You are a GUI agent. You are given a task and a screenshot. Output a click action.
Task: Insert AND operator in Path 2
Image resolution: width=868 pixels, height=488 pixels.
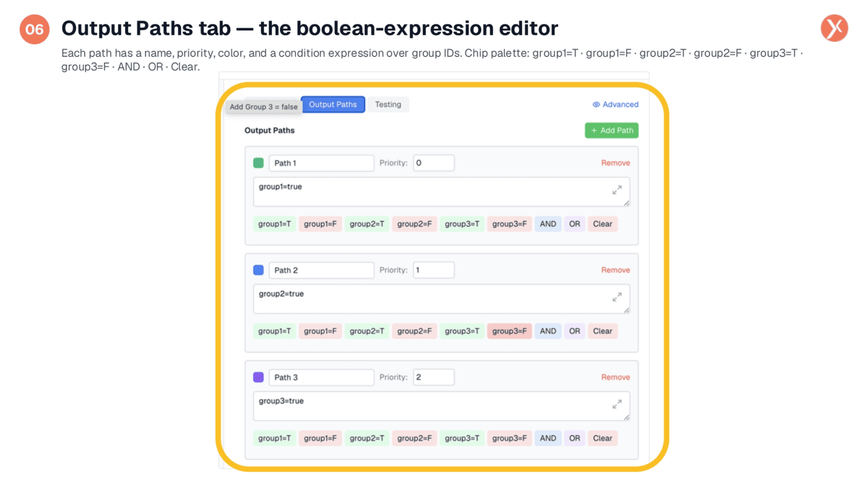[x=548, y=331]
